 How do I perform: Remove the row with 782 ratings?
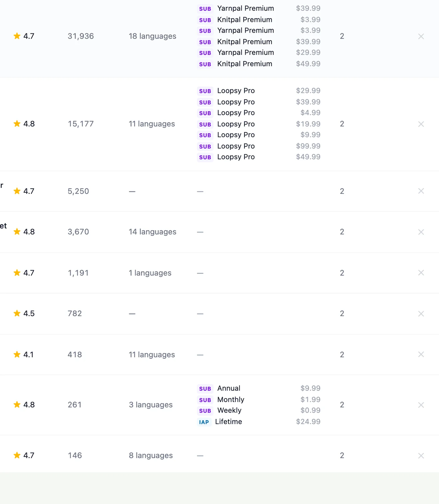421,314
